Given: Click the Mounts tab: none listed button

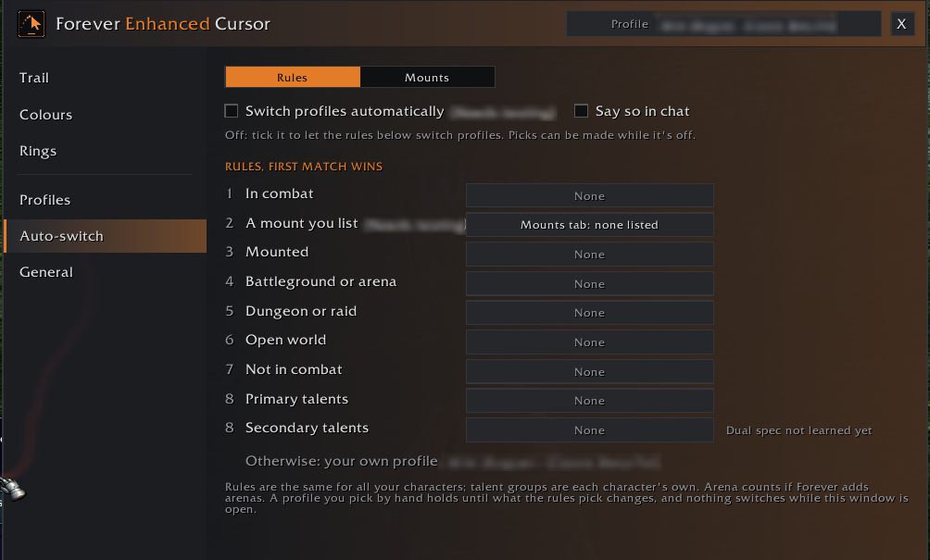Looking at the screenshot, I should click(589, 225).
